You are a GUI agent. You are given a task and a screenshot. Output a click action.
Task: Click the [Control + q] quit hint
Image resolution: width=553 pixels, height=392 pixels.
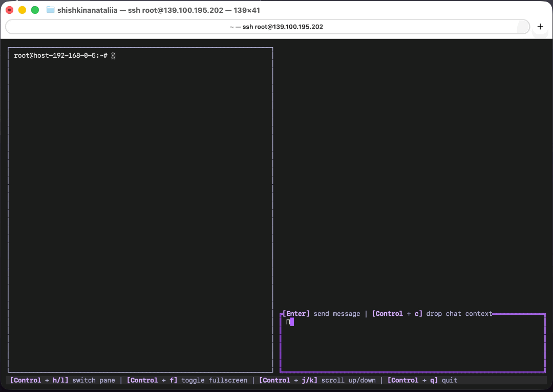click(x=422, y=380)
